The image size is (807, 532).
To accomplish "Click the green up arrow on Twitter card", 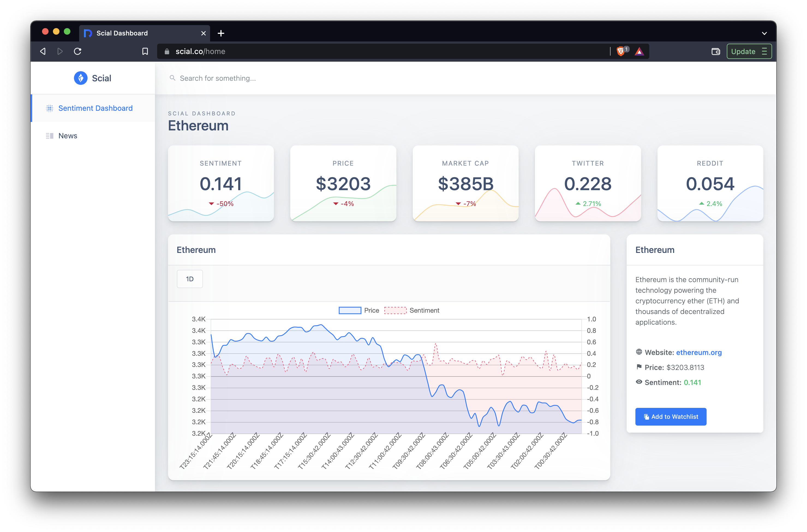I will pyautogui.click(x=578, y=203).
